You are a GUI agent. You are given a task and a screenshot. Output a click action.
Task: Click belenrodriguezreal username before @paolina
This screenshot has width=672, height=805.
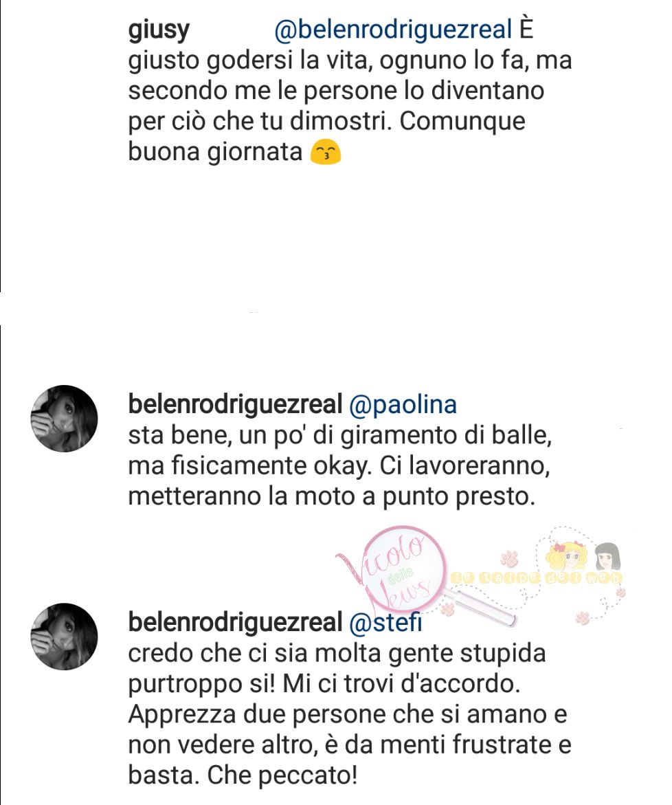coord(235,404)
